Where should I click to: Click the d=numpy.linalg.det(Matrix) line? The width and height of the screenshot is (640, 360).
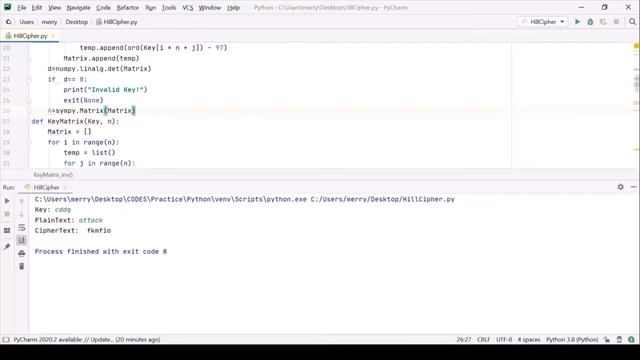pyautogui.click(x=99, y=69)
